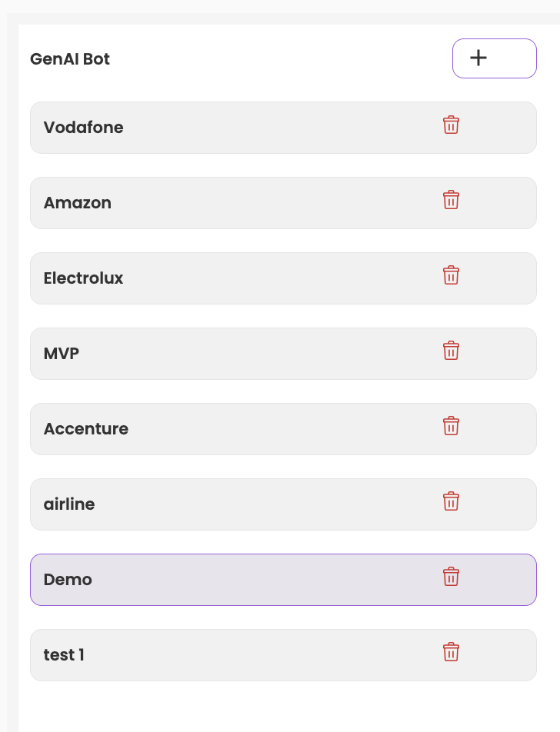Click the GenAI Bot heading
The image size is (560, 732).
tap(70, 59)
